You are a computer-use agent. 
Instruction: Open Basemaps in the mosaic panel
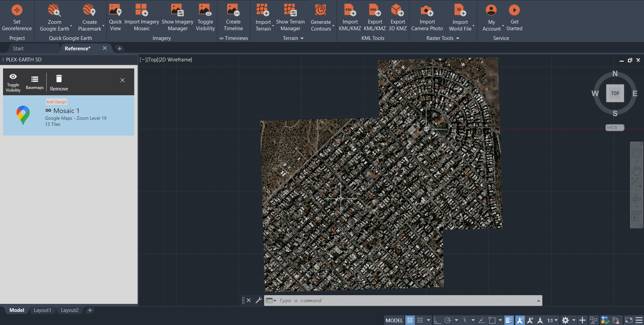coord(35,82)
